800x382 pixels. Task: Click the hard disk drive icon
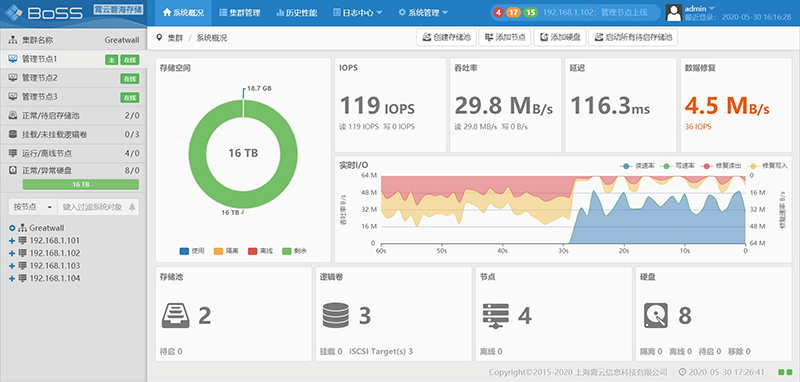tap(656, 316)
